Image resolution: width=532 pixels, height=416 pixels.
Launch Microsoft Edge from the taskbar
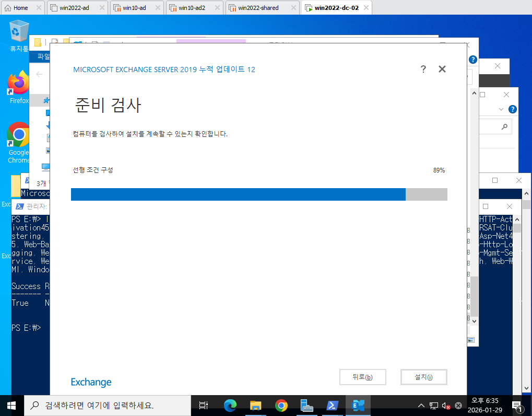[x=230, y=406]
